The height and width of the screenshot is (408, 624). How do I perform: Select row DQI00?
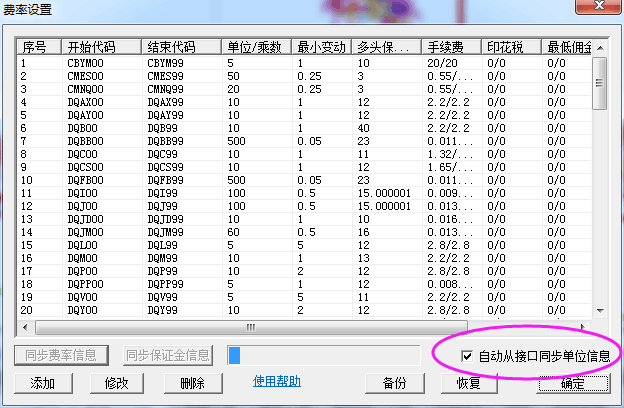(304, 193)
